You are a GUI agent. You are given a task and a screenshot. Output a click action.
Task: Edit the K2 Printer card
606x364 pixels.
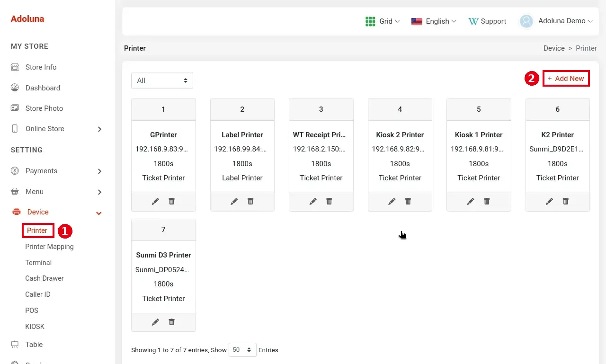(x=550, y=201)
